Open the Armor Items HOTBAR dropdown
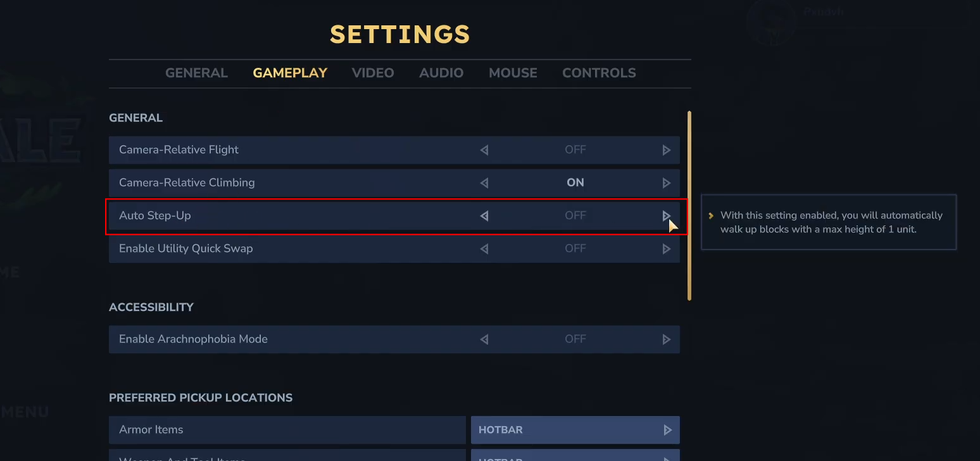 pos(563,430)
